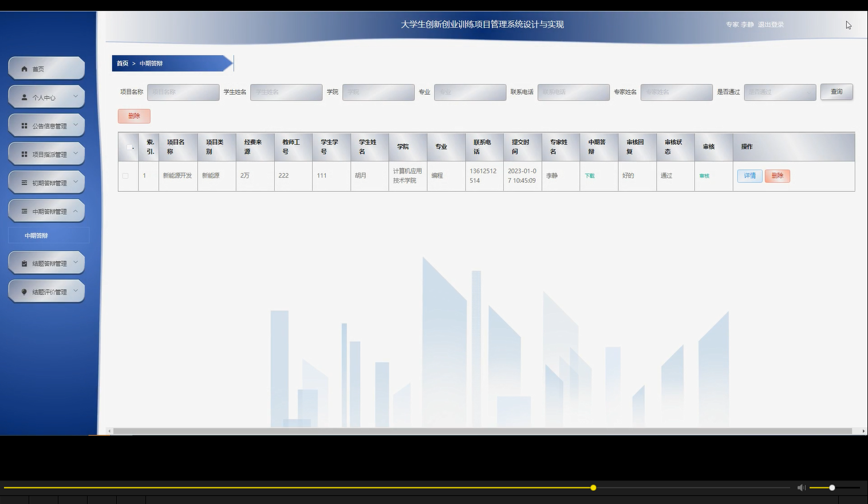Screen dimensions: 868x504
Task: Focus the 学院 search field
Action: coord(378,92)
